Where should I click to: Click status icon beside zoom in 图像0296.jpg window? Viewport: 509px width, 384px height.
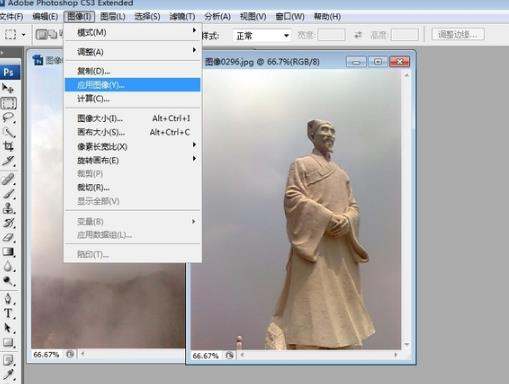point(229,355)
